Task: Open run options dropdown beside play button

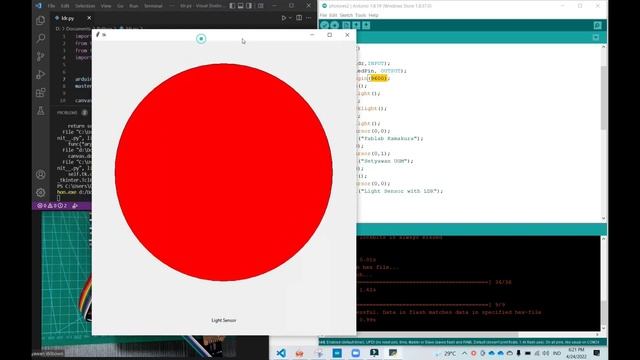Action: pos(290,18)
